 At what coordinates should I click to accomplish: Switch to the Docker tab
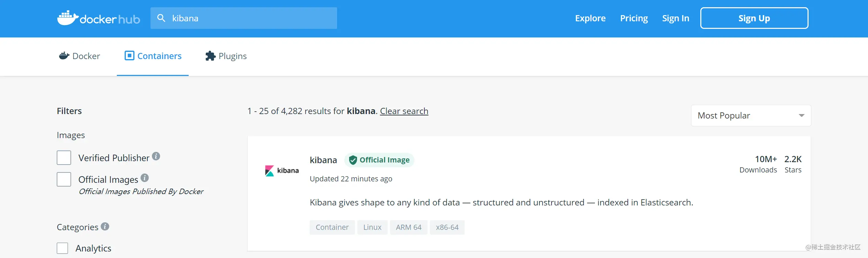80,56
